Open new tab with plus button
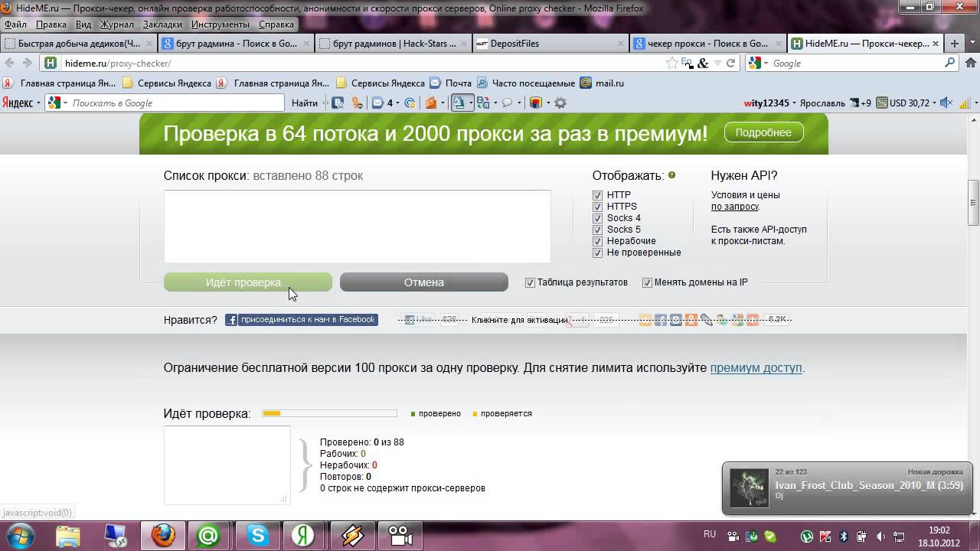Image resolution: width=980 pixels, height=551 pixels. coord(954,44)
